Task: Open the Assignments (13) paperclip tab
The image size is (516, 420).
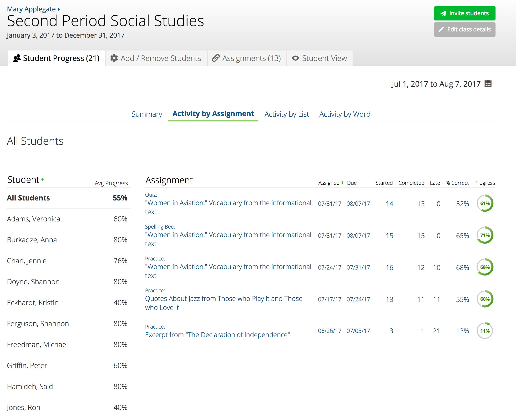Action: (247, 58)
